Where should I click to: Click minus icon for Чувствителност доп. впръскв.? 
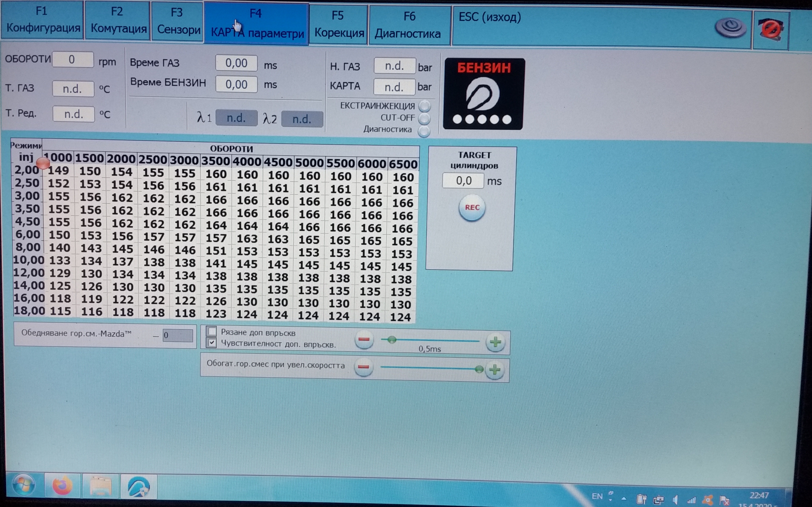click(x=364, y=340)
